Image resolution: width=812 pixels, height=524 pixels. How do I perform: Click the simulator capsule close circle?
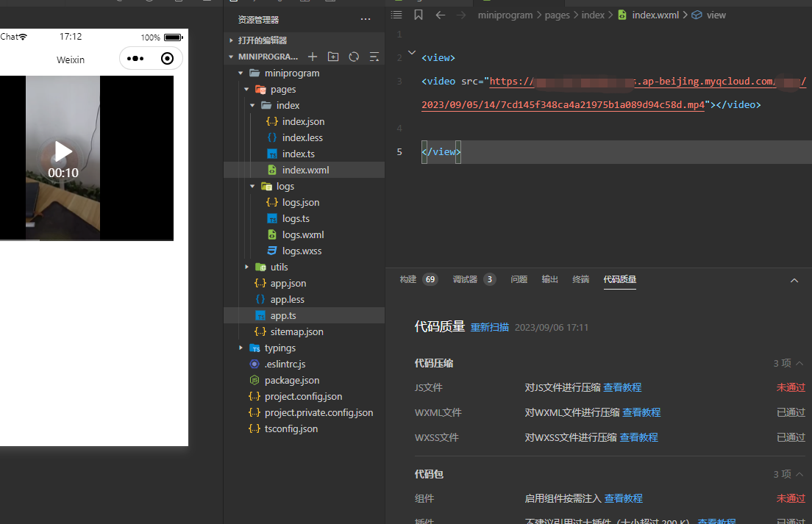167,59
